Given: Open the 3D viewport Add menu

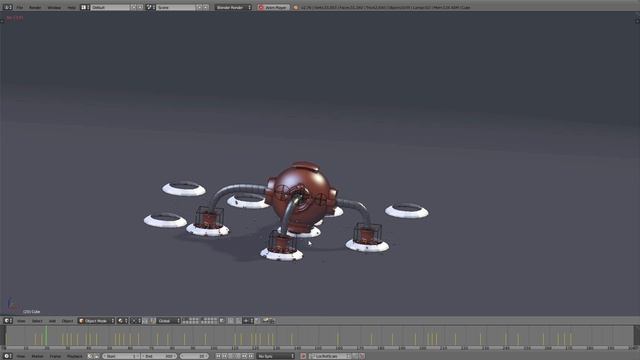Looking at the screenshot, I should pos(52,321).
